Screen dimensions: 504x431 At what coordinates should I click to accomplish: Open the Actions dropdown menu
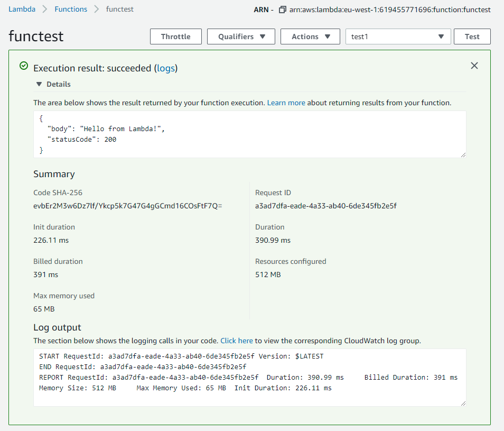coord(310,36)
